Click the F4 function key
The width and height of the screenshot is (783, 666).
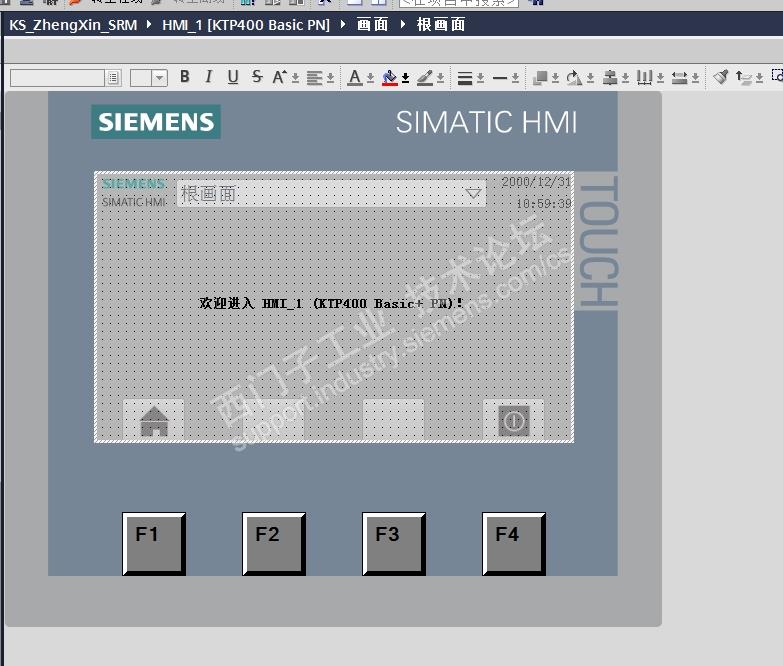[x=513, y=544]
